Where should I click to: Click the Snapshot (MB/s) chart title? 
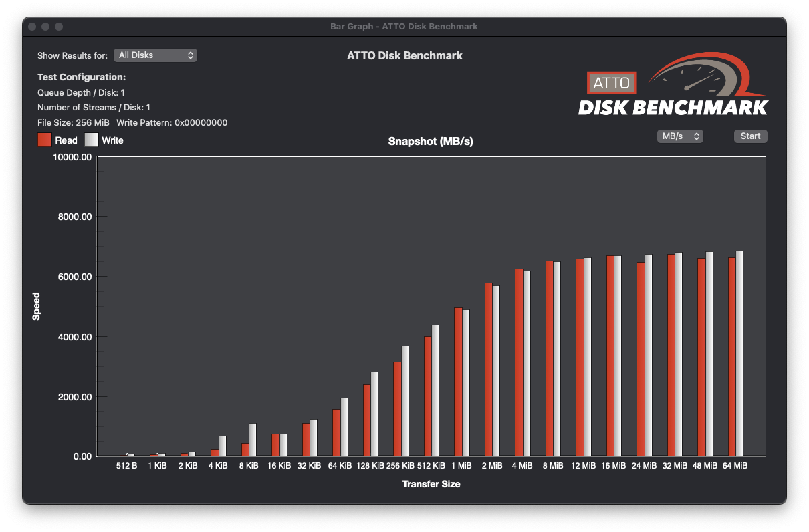(431, 142)
